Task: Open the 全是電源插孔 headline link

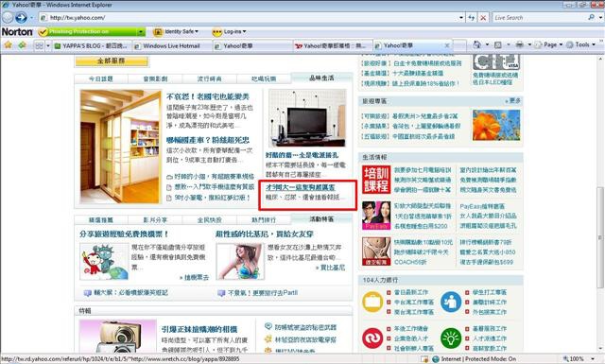Action: (x=302, y=155)
